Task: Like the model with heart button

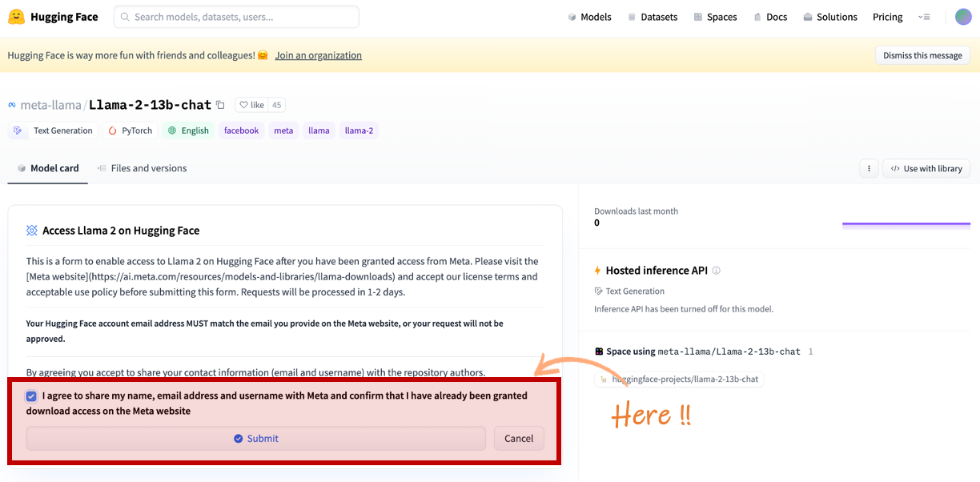Action: point(251,105)
